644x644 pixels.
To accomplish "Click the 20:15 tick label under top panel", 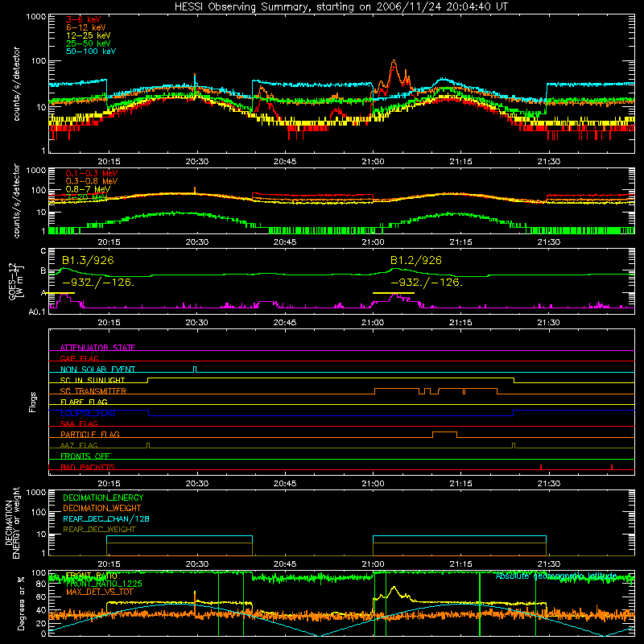I will coord(109,162).
